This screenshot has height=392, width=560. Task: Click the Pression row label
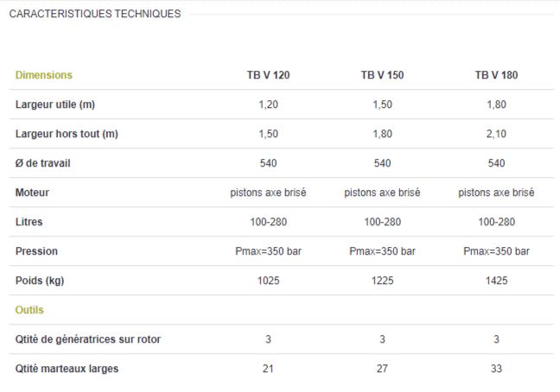click(x=36, y=251)
